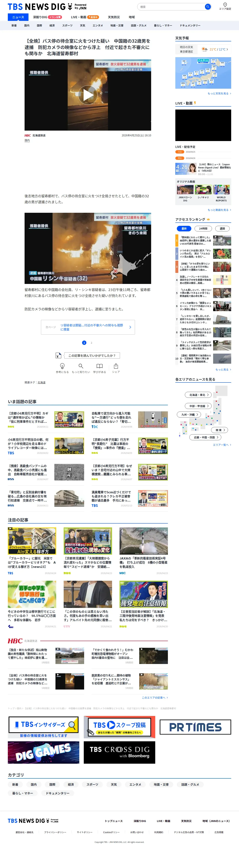
Task: Open the TBS スクープ投稿 banner
Action: click(x=119, y=727)
